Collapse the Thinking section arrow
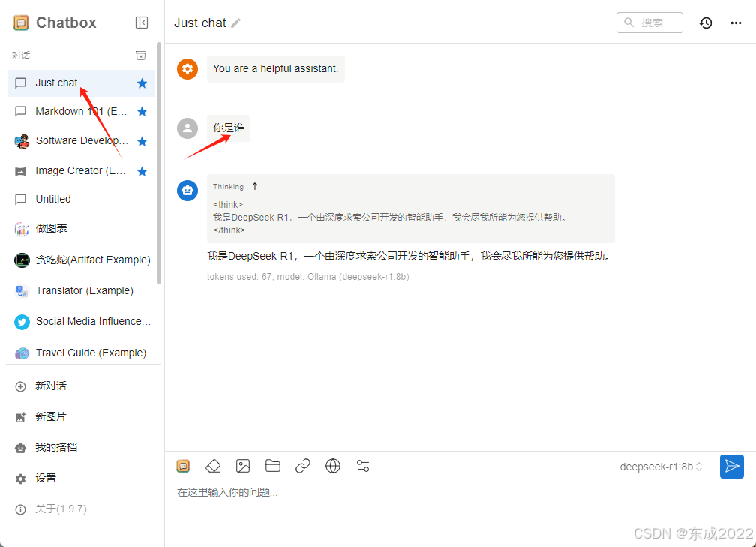This screenshot has width=756, height=547. point(255,186)
